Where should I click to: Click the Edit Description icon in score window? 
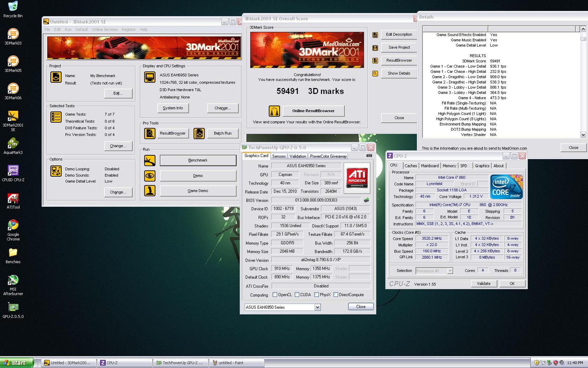point(375,35)
